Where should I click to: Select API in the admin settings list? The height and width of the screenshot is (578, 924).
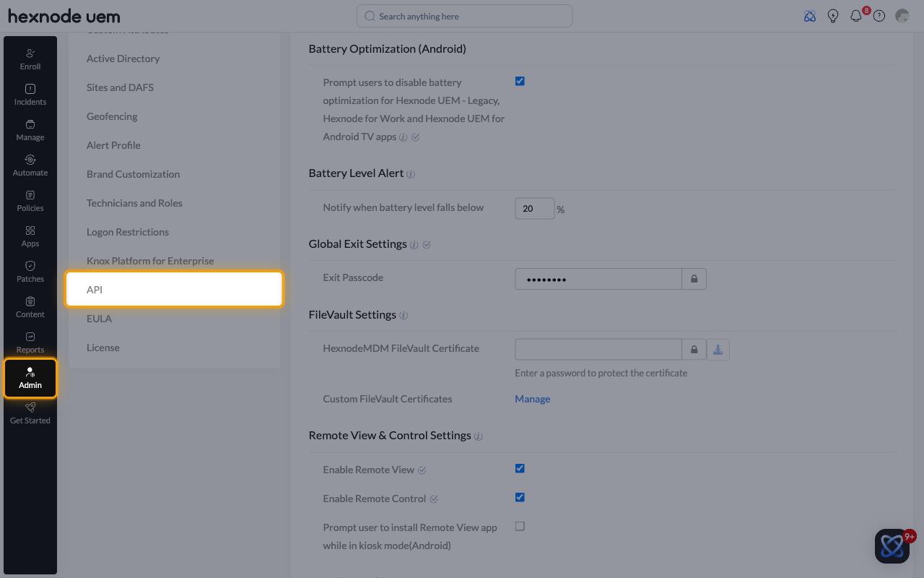(x=174, y=289)
